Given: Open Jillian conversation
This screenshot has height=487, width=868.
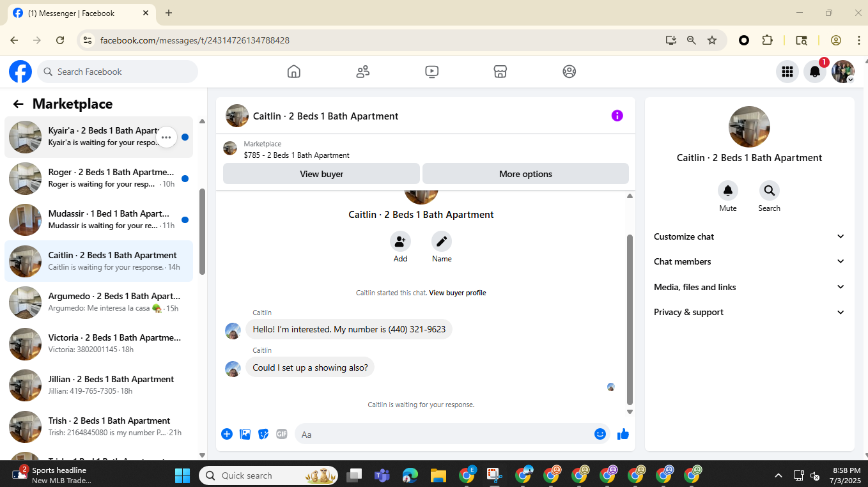Looking at the screenshot, I should point(98,385).
